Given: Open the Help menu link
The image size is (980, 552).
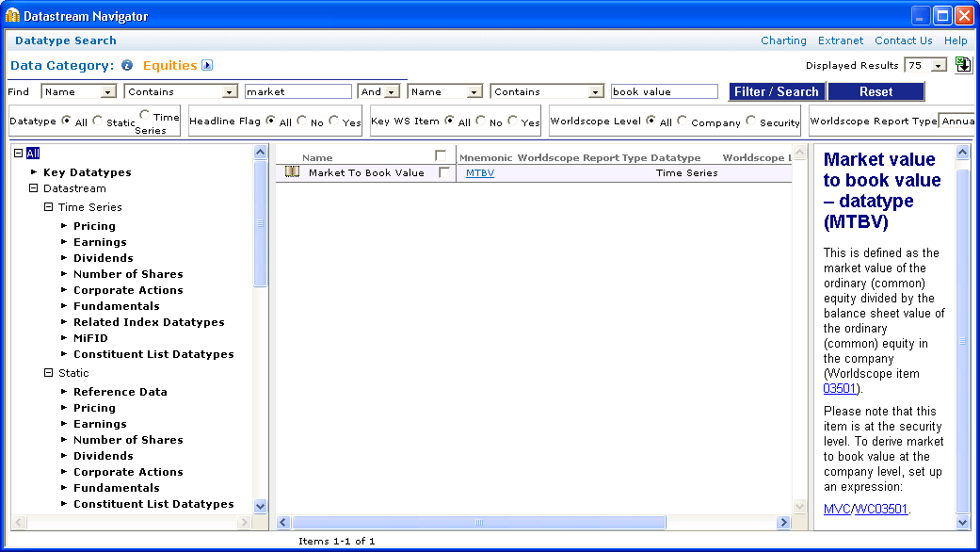Looking at the screenshot, I should (x=955, y=41).
